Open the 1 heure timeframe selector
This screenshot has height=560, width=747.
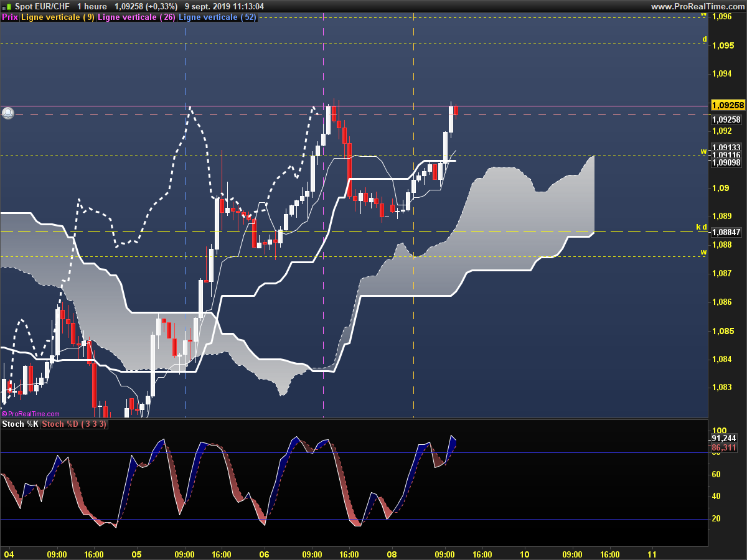[92, 6]
